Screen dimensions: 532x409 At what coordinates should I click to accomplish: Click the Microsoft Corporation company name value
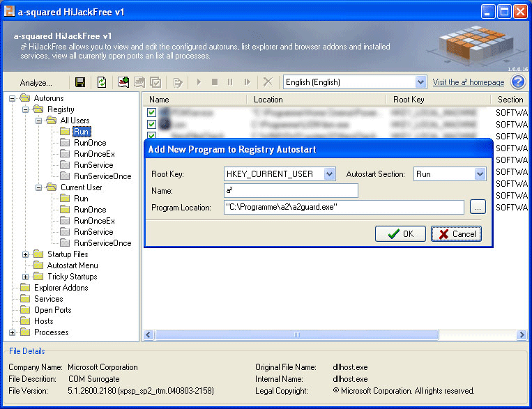(102, 367)
